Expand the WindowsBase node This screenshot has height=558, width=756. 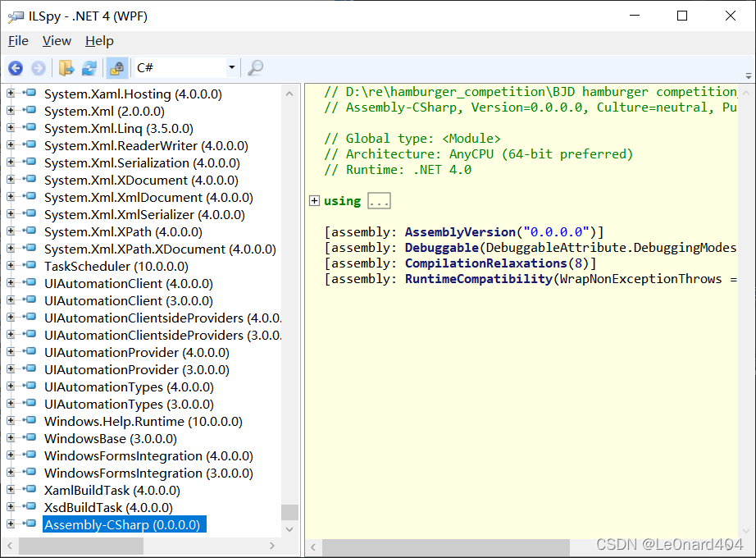coord(11,438)
